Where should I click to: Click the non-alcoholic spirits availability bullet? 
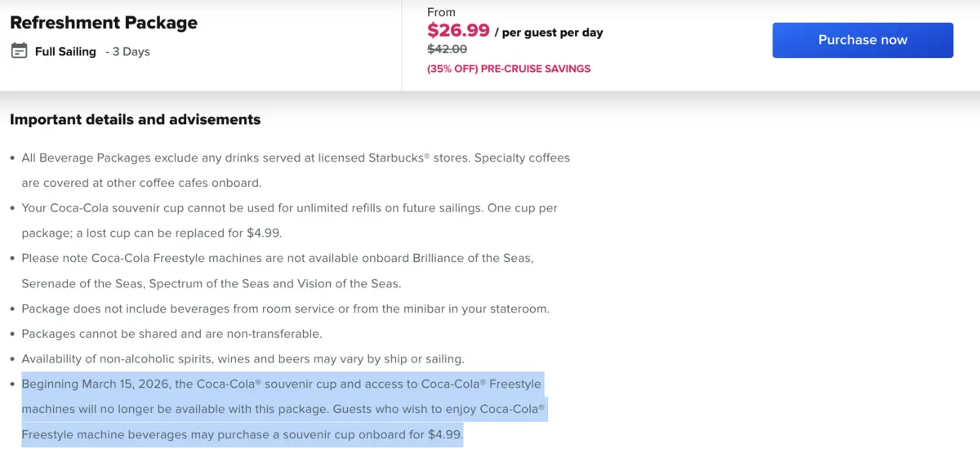point(243,359)
